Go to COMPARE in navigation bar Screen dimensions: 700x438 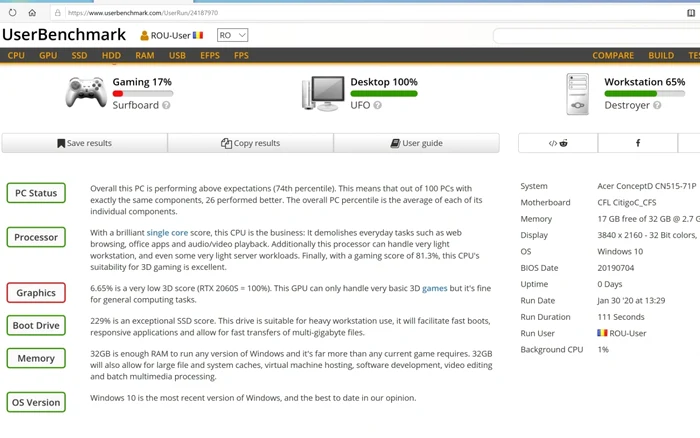[x=613, y=55]
